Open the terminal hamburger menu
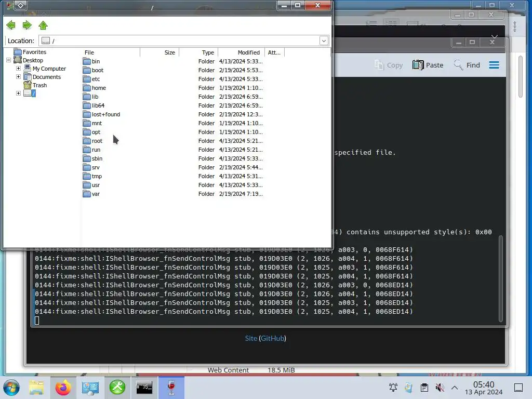The width and height of the screenshot is (532, 399). click(x=494, y=65)
